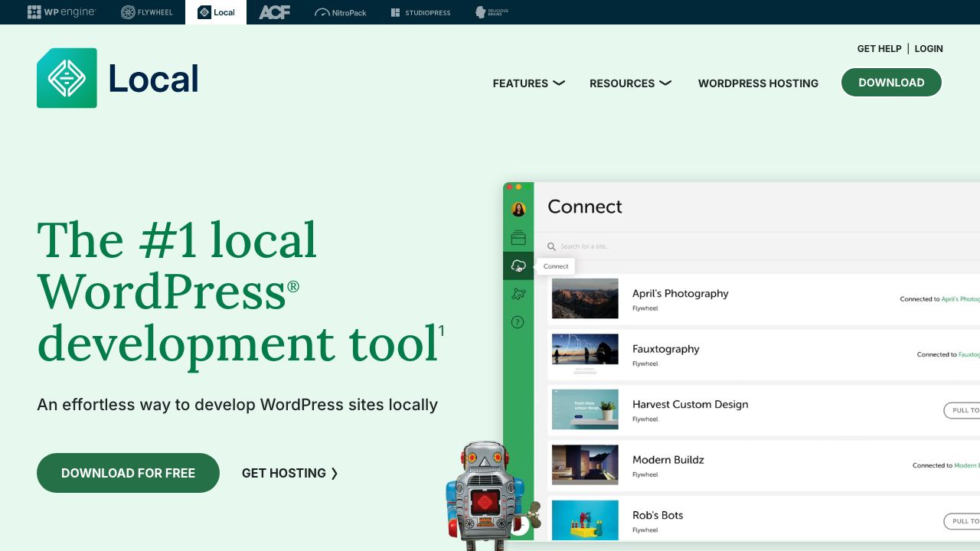
Task: Open the WORDPRESS HOSTING page
Action: (x=758, y=83)
